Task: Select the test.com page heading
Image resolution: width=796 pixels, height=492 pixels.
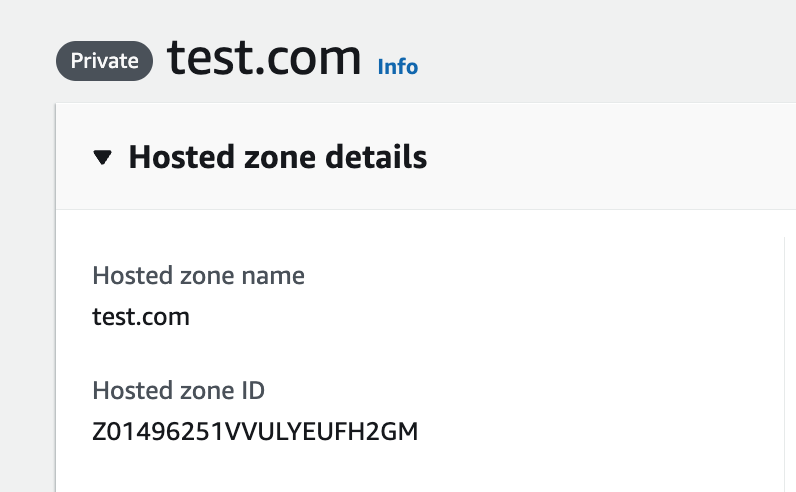Action: pyautogui.click(x=264, y=60)
